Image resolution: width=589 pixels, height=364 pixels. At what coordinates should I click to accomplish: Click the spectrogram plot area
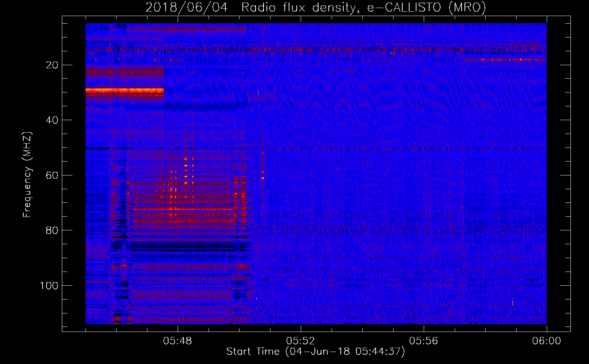coord(316,174)
